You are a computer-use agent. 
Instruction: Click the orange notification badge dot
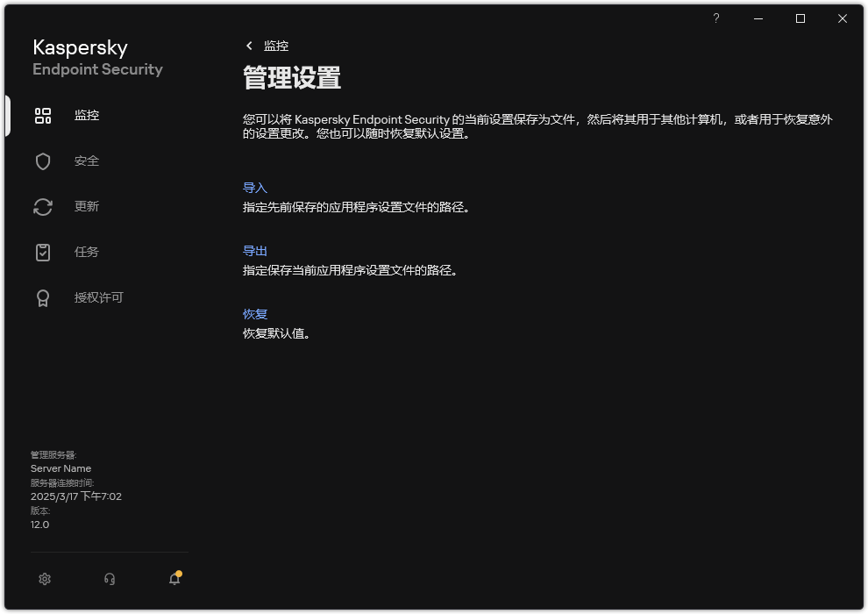[179, 572]
